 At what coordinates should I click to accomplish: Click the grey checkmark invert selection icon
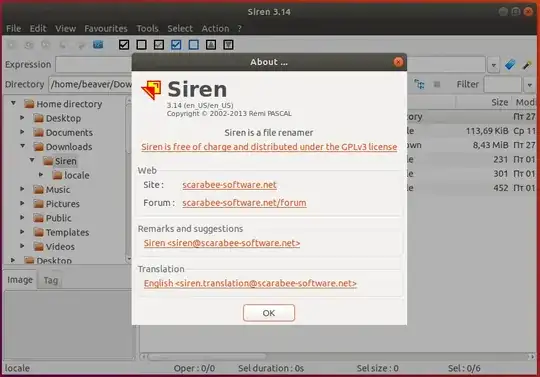pyautogui.click(x=159, y=44)
